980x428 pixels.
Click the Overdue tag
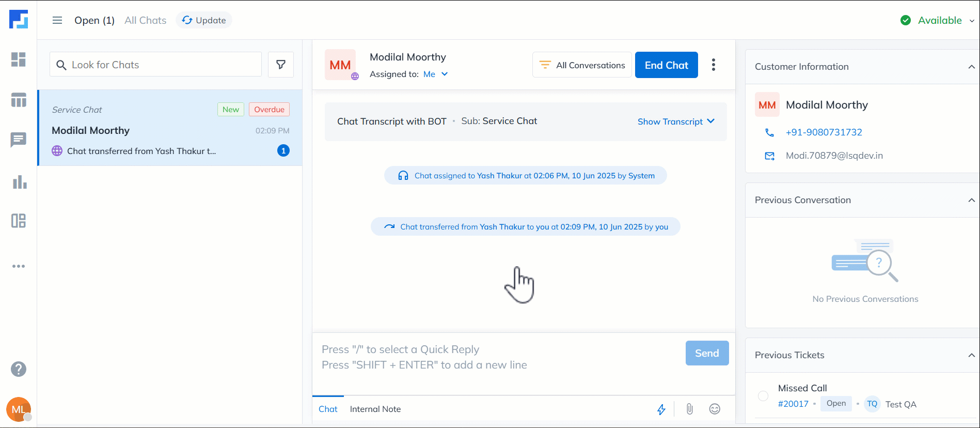point(269,110)
